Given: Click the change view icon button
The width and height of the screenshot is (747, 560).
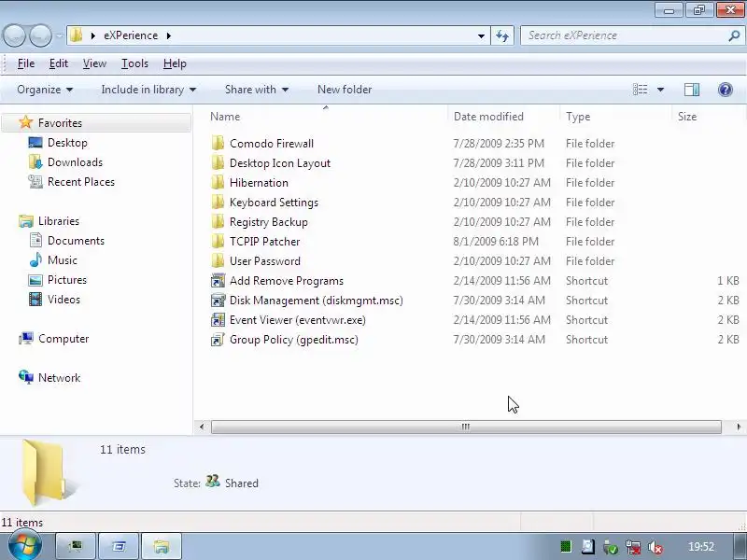Looking at the screenshot, I should [x=640, y=90].
